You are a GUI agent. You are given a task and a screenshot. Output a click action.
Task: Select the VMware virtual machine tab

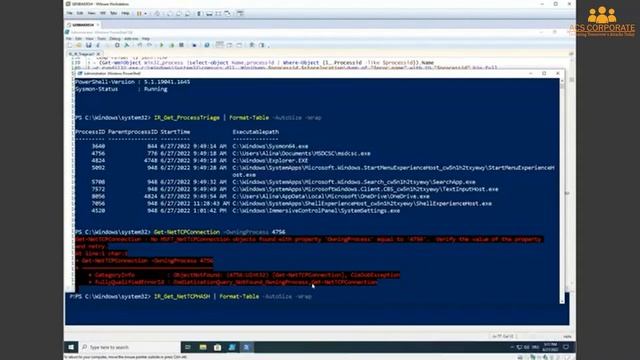[83, 25]
